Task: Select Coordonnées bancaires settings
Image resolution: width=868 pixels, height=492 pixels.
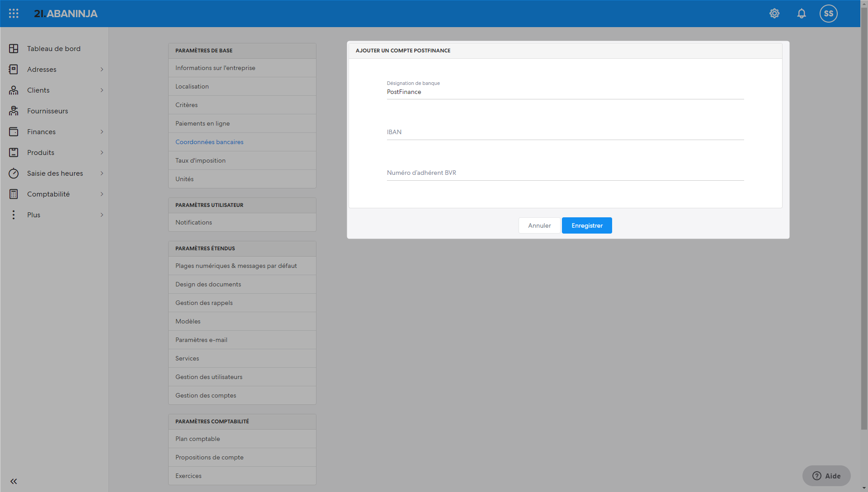Action: pyautogui.click(x=242, y=142)
